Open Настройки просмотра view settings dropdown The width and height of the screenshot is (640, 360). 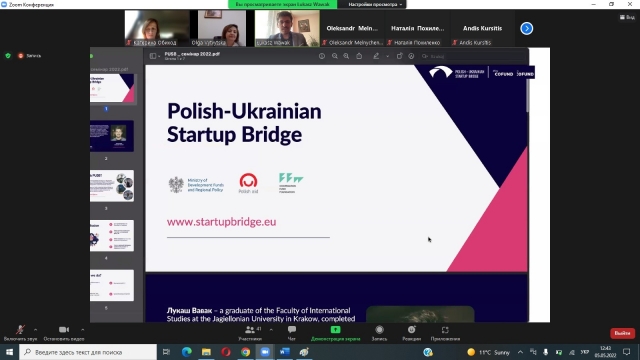pyautogui.click(x=375, y=4)
